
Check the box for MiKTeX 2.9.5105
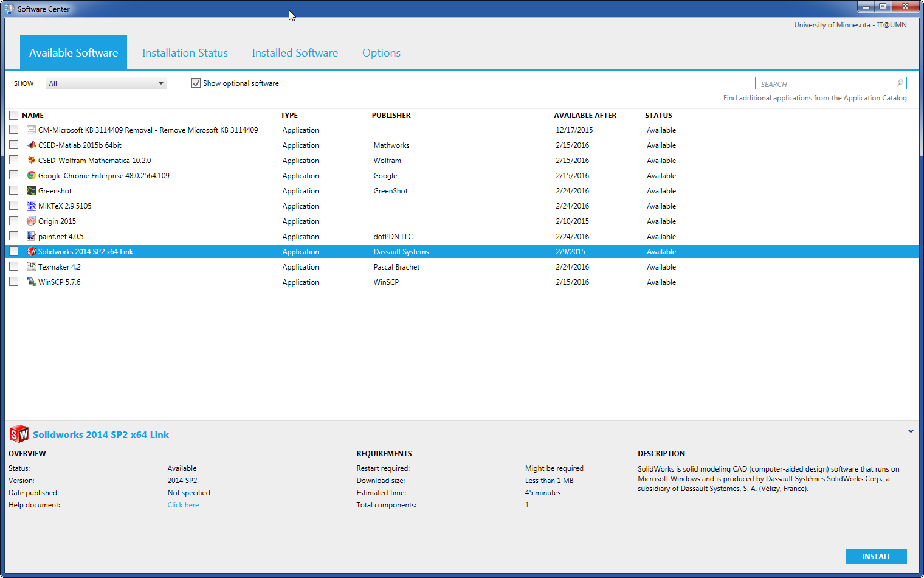click(x=13, y=206)
